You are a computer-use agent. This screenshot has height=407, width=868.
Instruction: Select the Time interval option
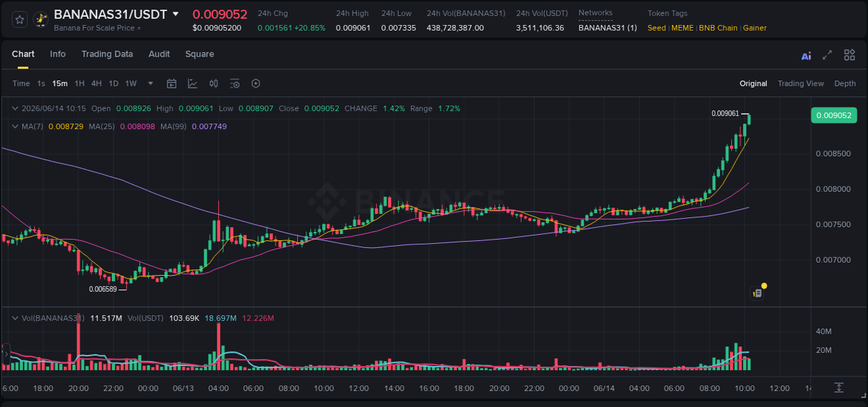click(21, 83)
